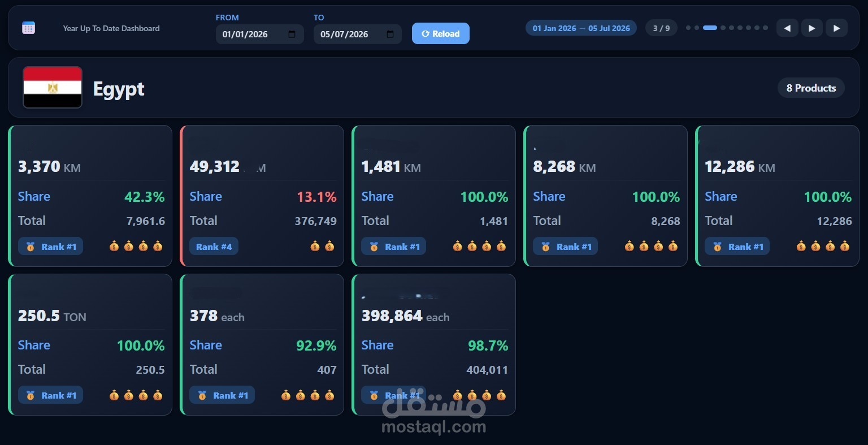Open the TO date calendar picker icon
The width and height of the screenshot is (868, 445).
390,34
